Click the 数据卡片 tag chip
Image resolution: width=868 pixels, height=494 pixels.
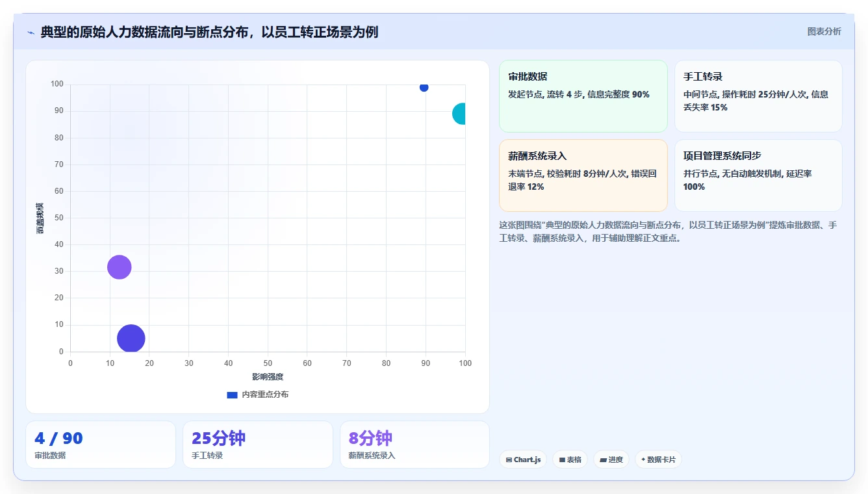658,460
